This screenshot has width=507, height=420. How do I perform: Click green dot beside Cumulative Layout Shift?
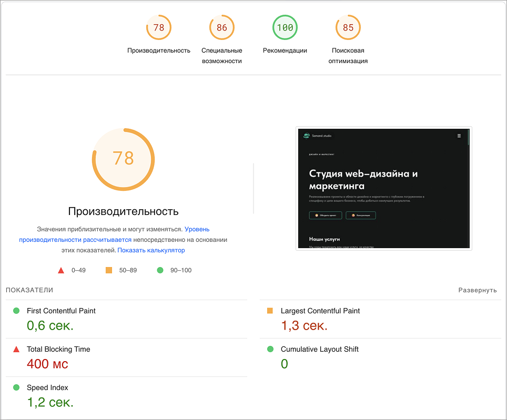pos(270,349)
